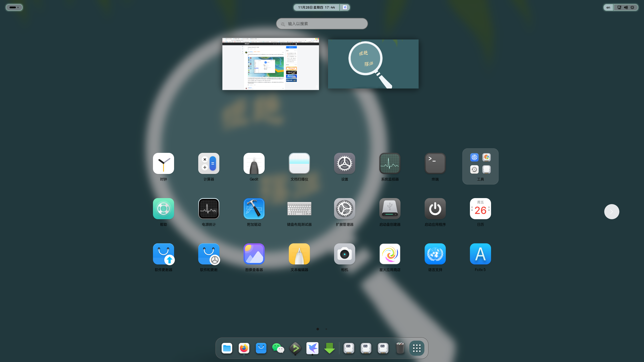Open the date and time menu
The height and width of the screenshot is (362, 644).
(316, 7)
